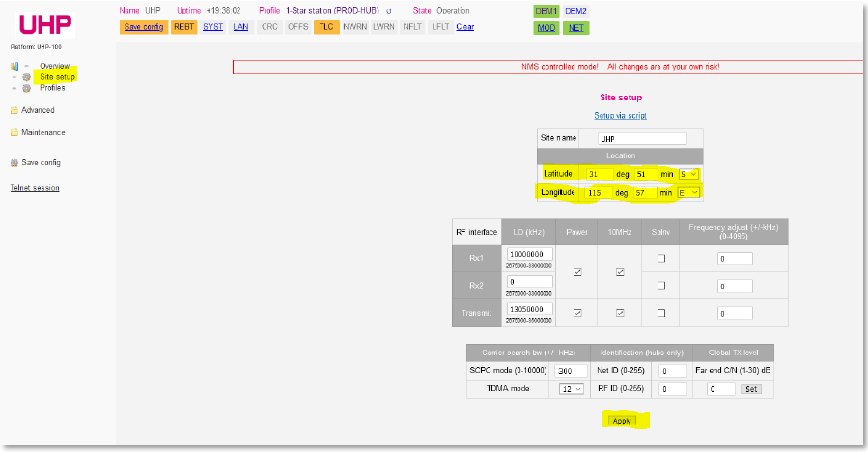Toggle the Rx1 SpInv checkbox
This screenshot has height=452, width=868.
pos(660,259)
